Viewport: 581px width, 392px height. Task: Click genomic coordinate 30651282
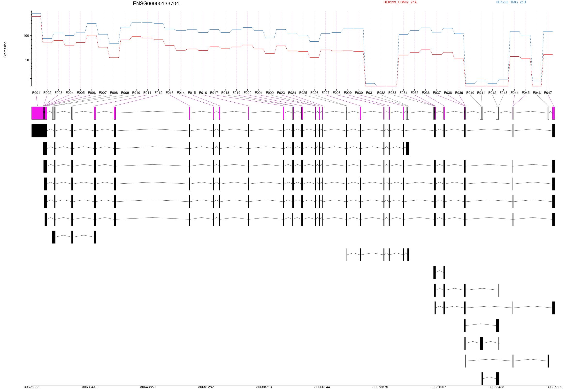(x=206, y=387)
